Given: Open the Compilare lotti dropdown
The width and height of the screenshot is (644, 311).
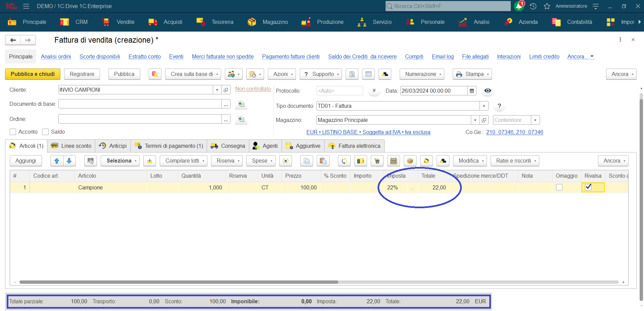Looking at the screenshot, I should tap(184, 161).
